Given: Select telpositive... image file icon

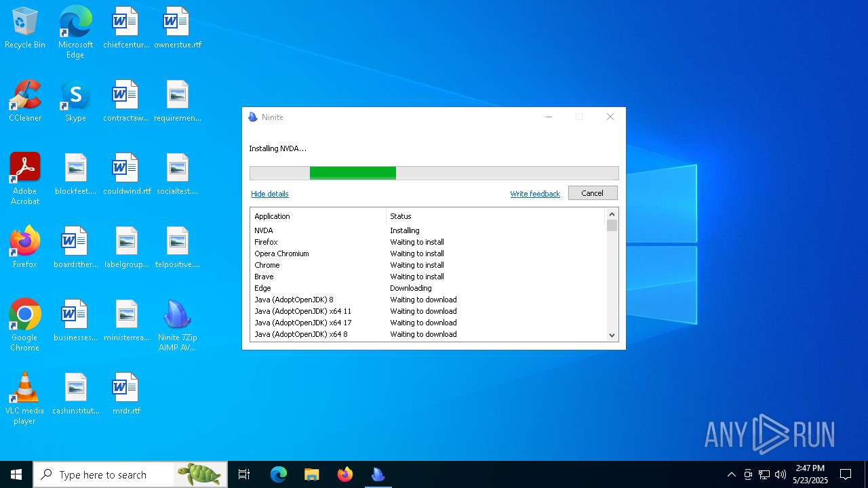Looking at the screenshot, I should point(178,248).
